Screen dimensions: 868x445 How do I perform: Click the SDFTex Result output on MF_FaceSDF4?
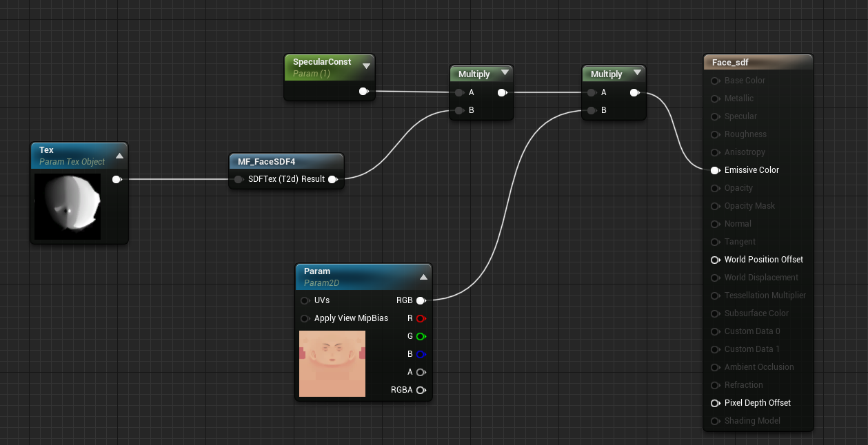point(333,179)
